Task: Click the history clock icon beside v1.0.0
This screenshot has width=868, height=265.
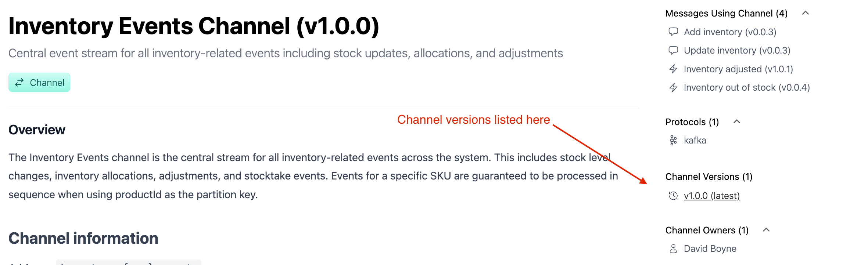Action: (x=673, y=196)
